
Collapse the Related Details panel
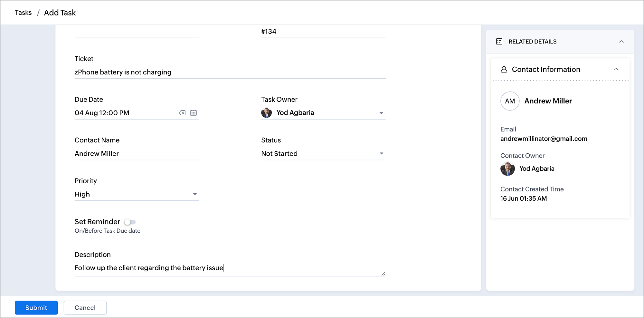[x=621, y=42]
